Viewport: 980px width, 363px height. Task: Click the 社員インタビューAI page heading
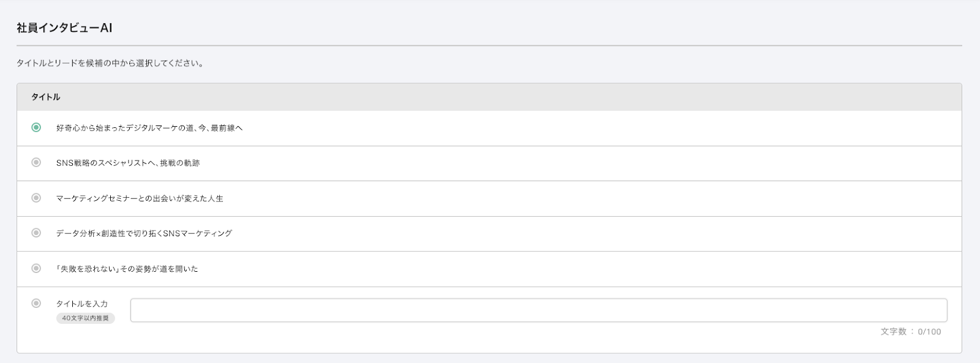64,28
